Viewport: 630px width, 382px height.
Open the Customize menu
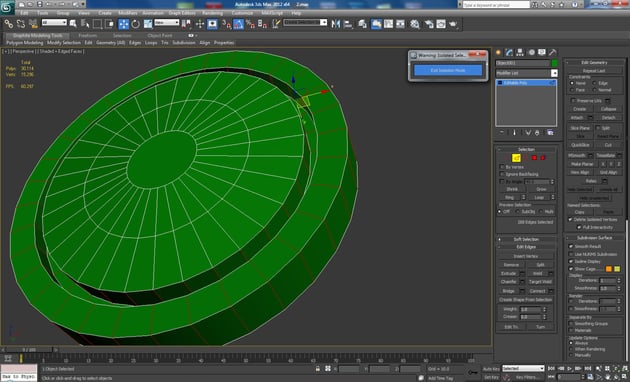242,13
